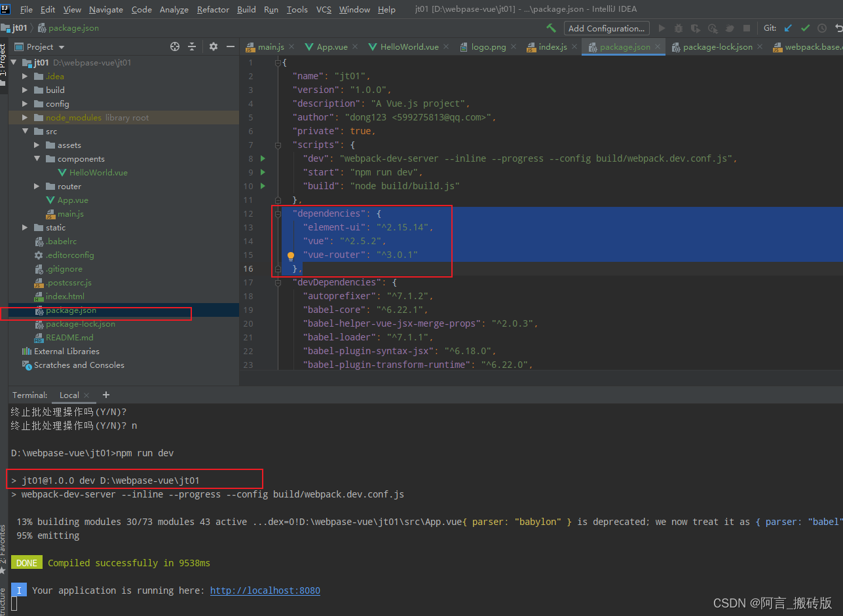Click the Run play icon in toolbar
Screen dimensions: 843x616
(662, 28)
